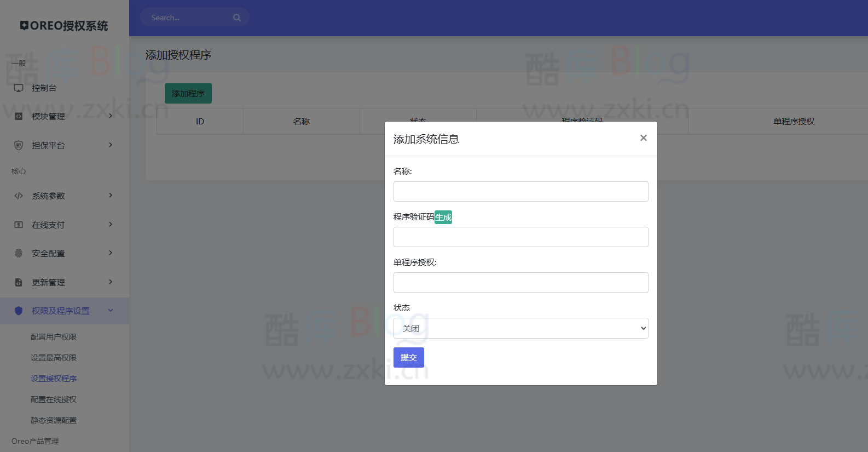
Task: Open the 状态 dropdown showing 关闭
Action: 520,328
